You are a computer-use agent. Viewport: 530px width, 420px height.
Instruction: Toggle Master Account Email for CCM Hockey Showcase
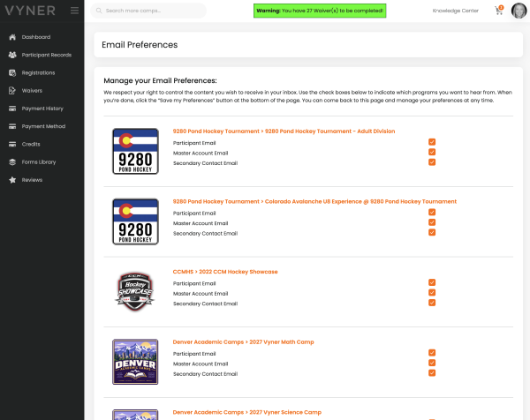click(432, 292)
